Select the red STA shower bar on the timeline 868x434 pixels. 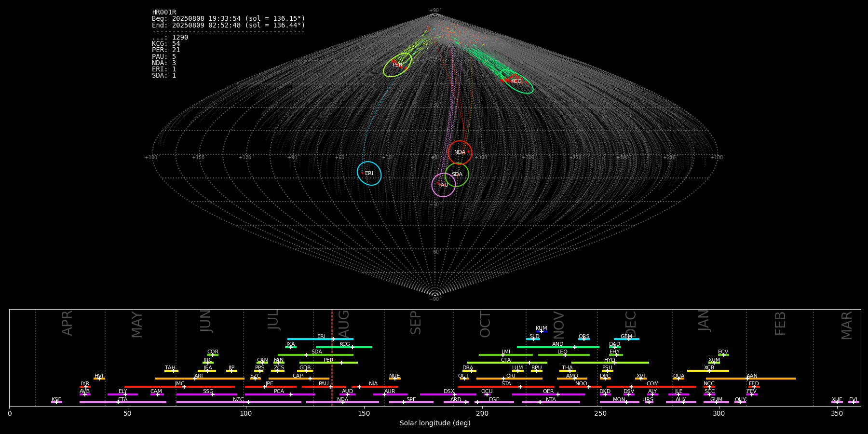(x=506, y=387)
